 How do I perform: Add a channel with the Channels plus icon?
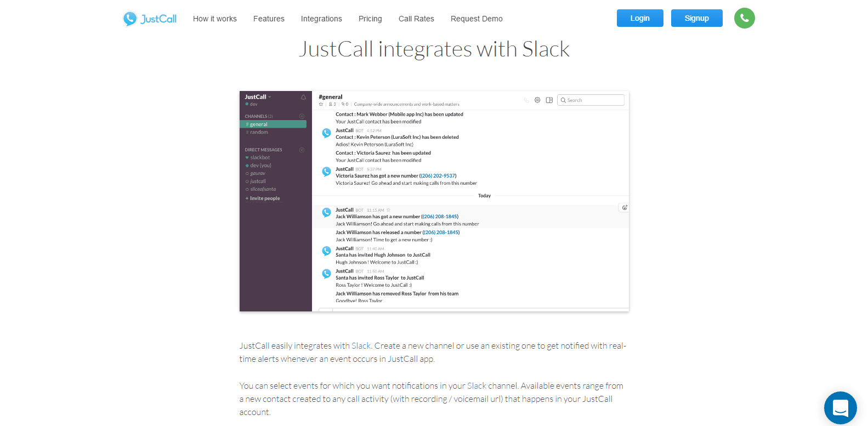[302, 116]
